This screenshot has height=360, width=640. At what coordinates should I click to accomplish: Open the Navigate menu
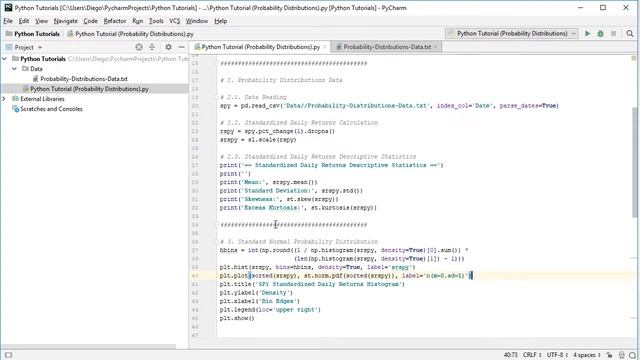[65, 21]
